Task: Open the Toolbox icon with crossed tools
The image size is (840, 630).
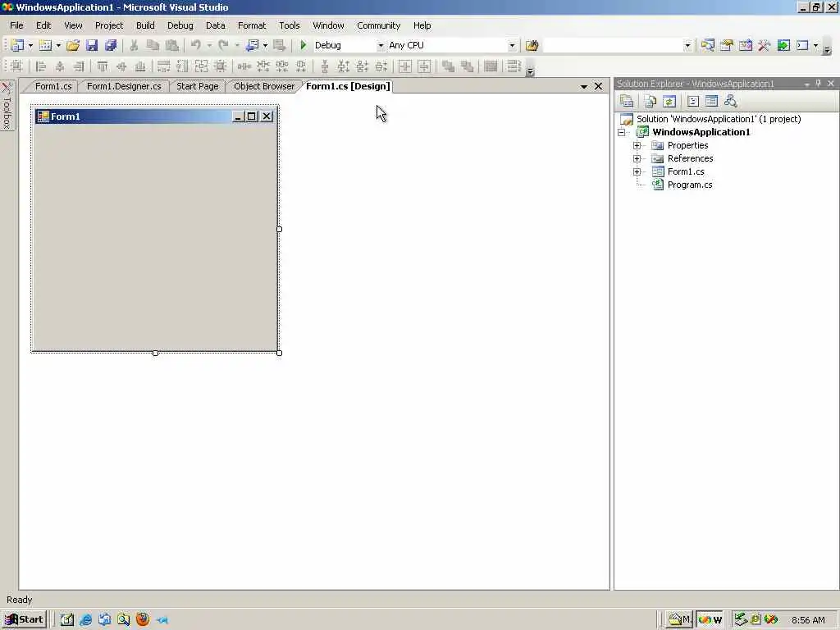Action: pyautogui.click(x=764, y=46)
